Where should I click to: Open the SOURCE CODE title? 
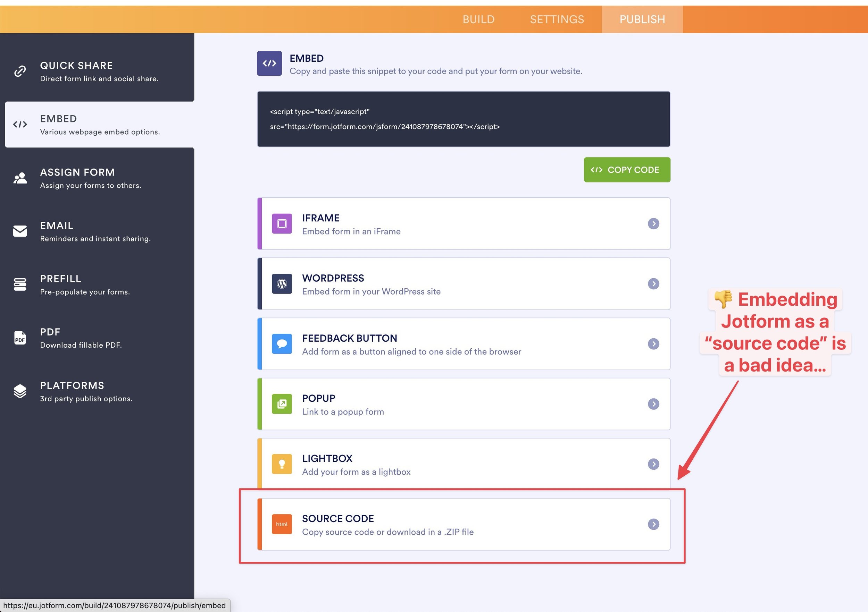pos(338,518)
